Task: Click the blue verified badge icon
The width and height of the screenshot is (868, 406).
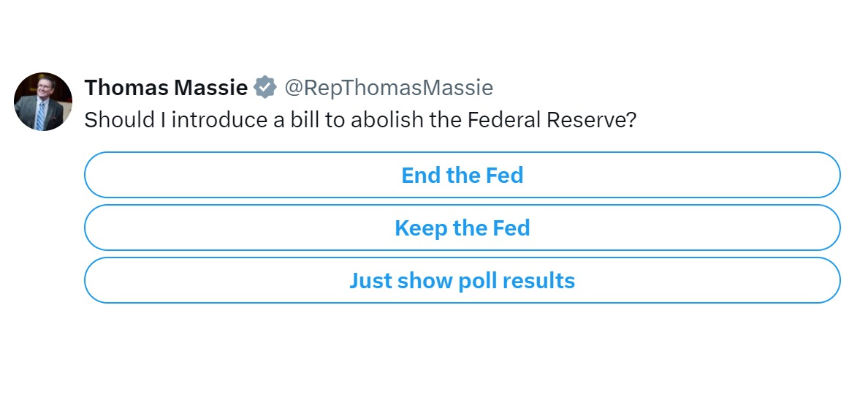Action: [264, 89]
